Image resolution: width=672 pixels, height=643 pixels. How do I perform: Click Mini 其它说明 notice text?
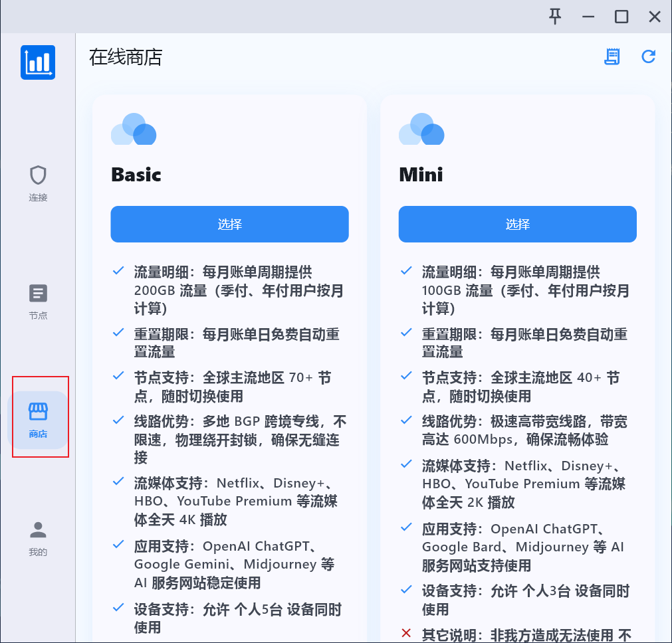(526, 635)
